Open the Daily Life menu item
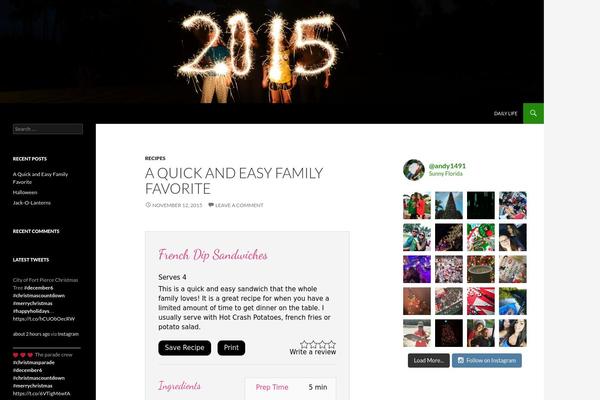 coord(505,114)
